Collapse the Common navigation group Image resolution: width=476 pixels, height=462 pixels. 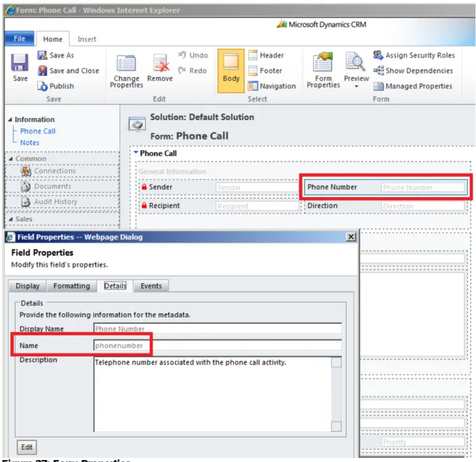coord(11,159)
